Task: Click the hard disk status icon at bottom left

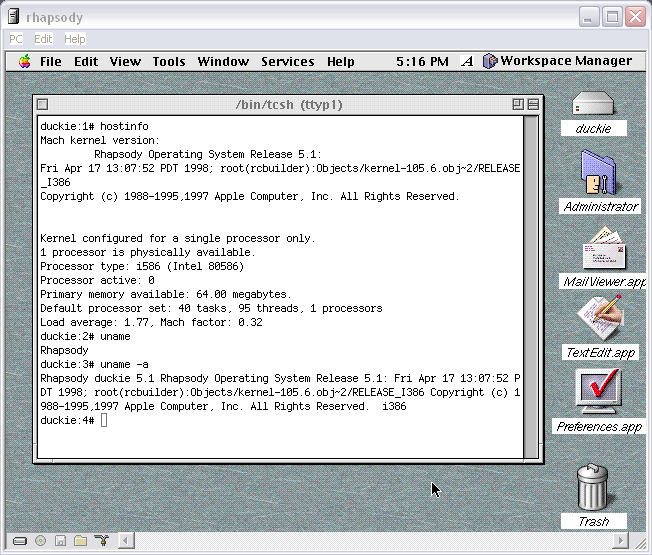Action: pos(20,541)
